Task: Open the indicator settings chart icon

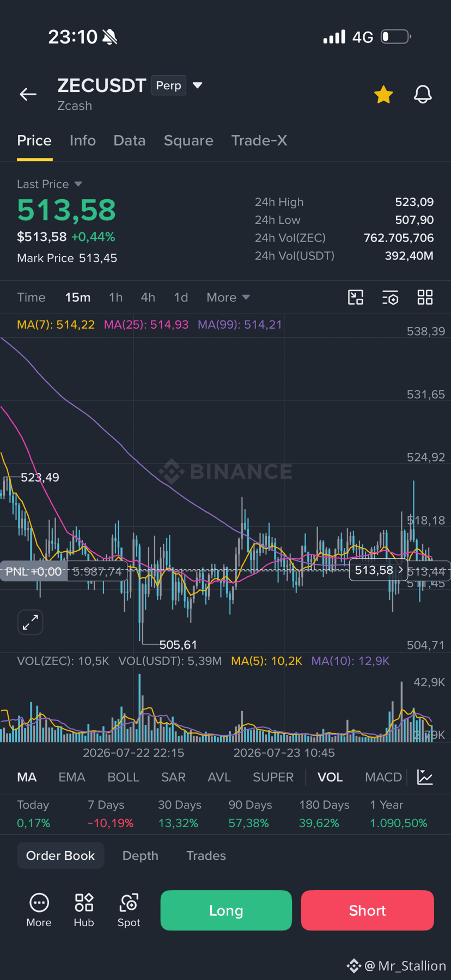Action: click(425, 777)
